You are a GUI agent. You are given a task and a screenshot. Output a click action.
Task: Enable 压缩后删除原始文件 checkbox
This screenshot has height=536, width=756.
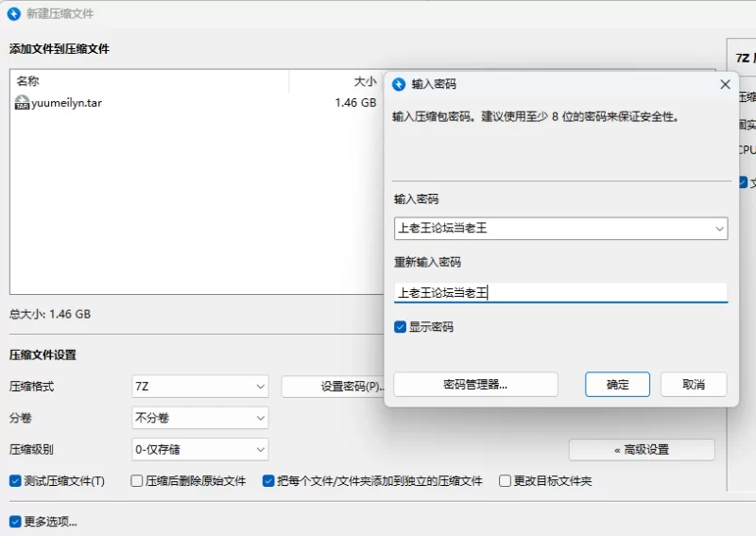click(x=137, y=481)
